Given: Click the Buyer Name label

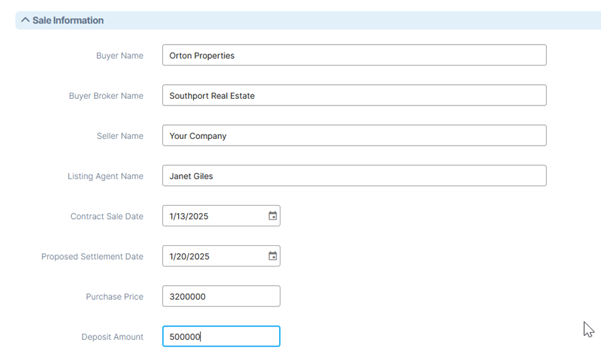Looking at the screenshot, I should pos(120,55).
